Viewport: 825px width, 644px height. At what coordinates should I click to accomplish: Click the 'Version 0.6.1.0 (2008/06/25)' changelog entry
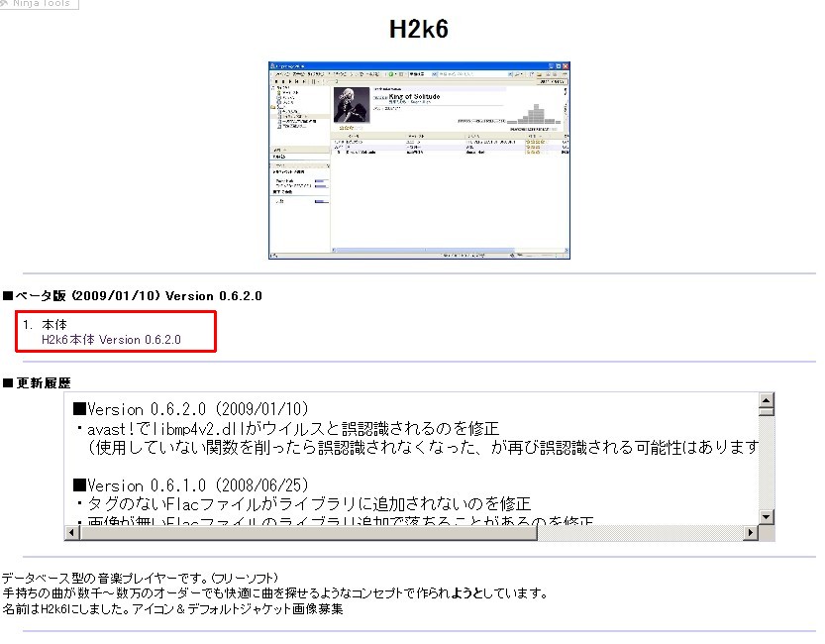(x=191, y=484)
